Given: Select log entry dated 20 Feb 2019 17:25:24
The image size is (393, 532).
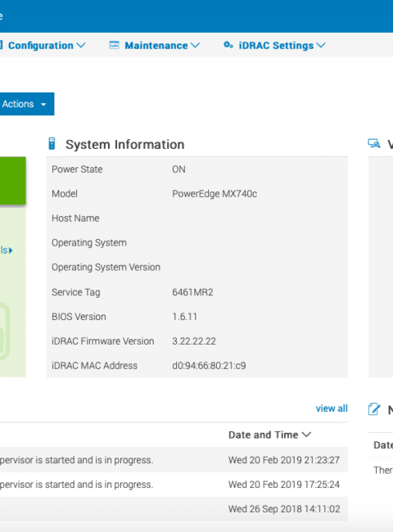Looking at the screenshot, I should coord(174,485).
